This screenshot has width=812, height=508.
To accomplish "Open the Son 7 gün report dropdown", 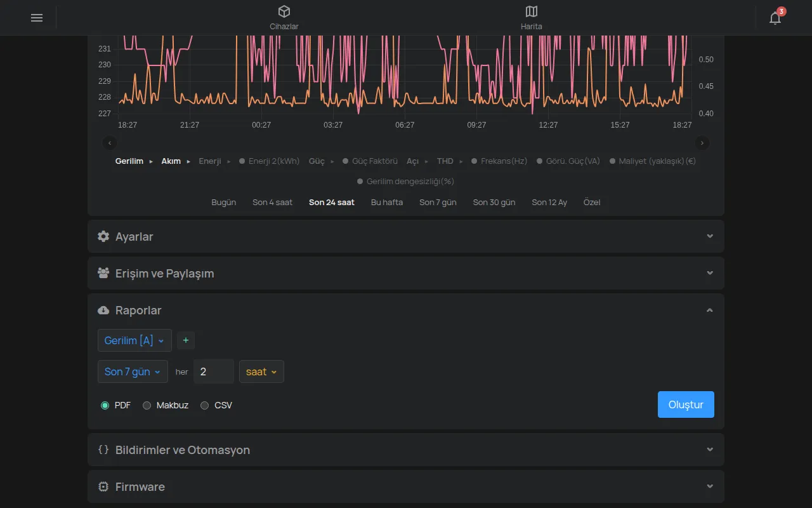I will pyautogui.click(x=133, y=371).
